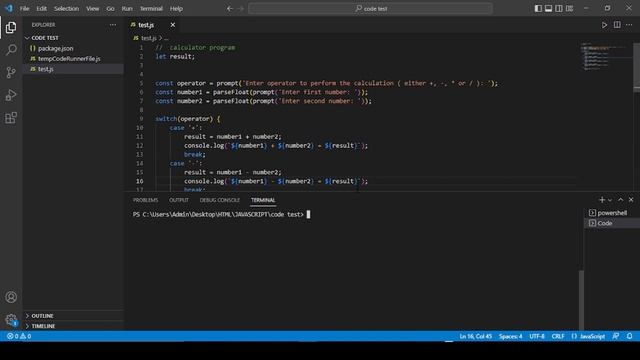Maximize the panel size chevron
Viewport: 640px width, 360px height.
point(620,200)
